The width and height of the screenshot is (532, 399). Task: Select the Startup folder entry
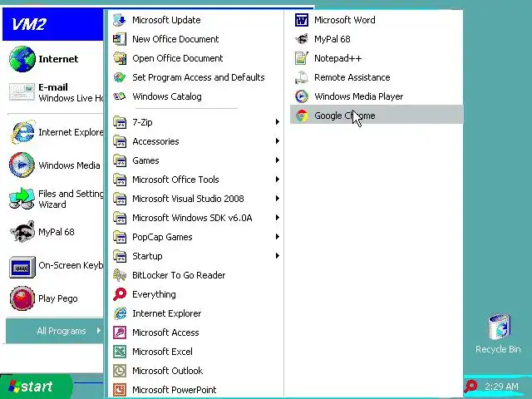click(x=195, y=256)
